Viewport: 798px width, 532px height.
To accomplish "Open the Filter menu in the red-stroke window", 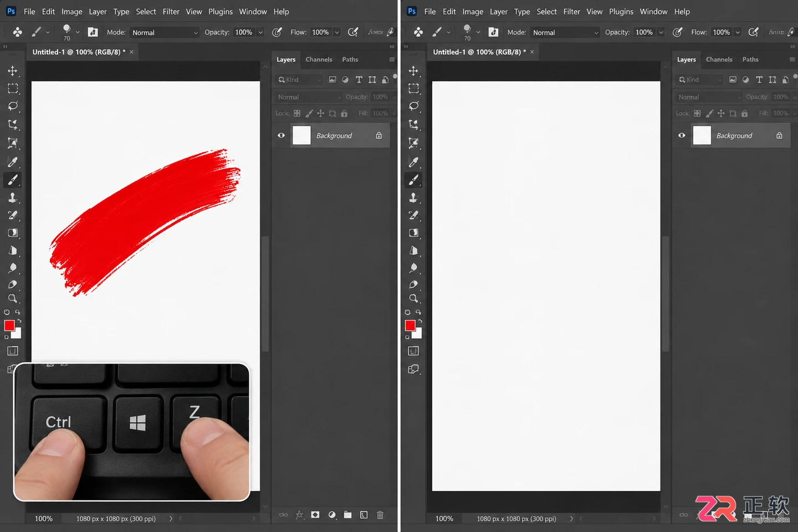I will tap(171, 12).
